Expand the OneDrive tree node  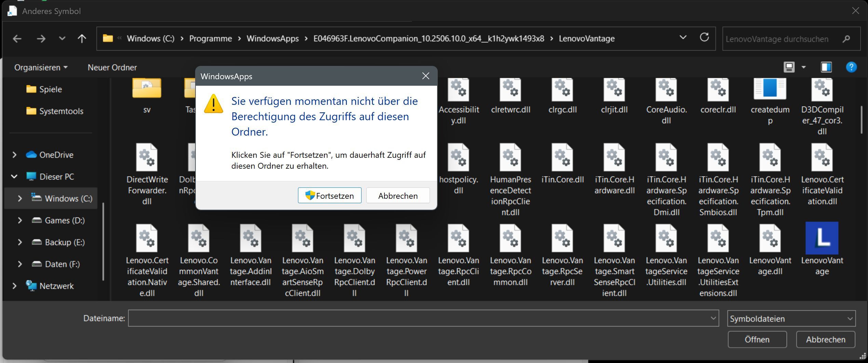(x=14, y=155)
